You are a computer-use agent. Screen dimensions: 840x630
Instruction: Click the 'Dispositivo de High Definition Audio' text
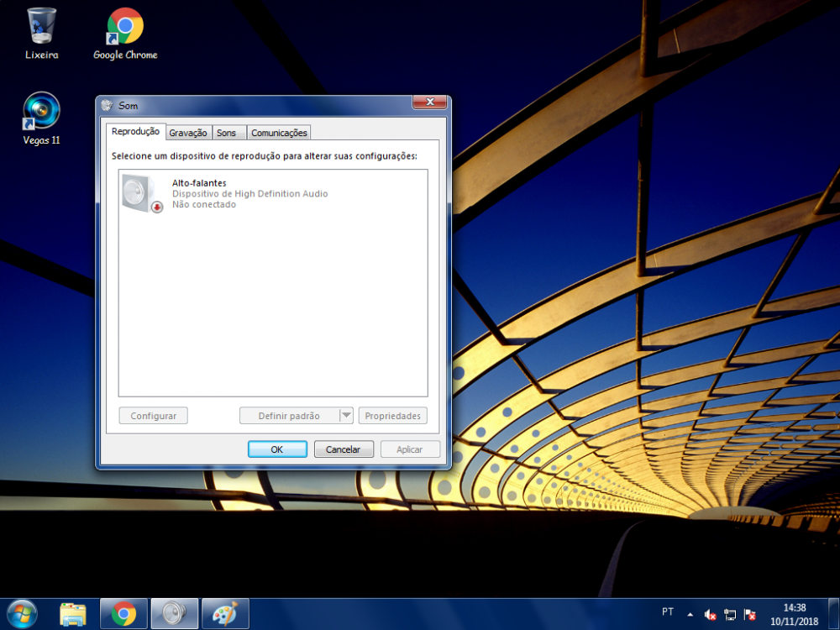point(250,194)
